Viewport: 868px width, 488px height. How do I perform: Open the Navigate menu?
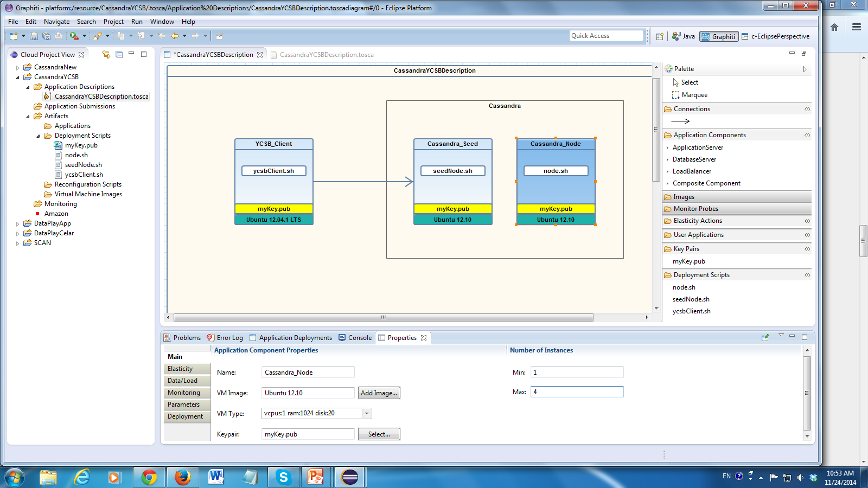click(x=56, y=22)
